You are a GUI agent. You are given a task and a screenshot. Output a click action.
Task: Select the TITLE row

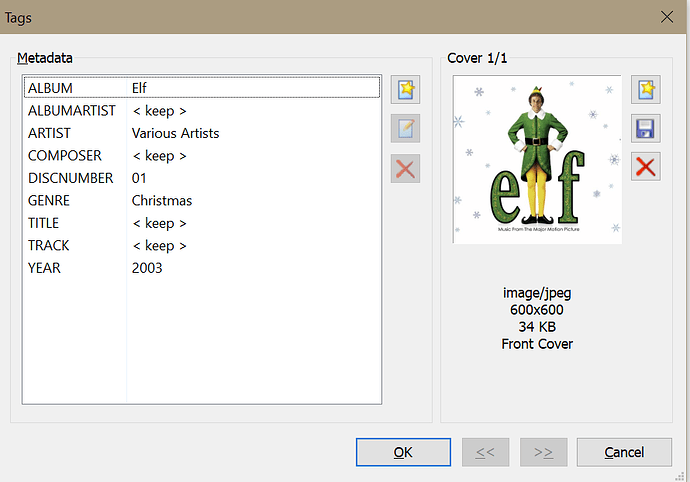pos(202,223)
